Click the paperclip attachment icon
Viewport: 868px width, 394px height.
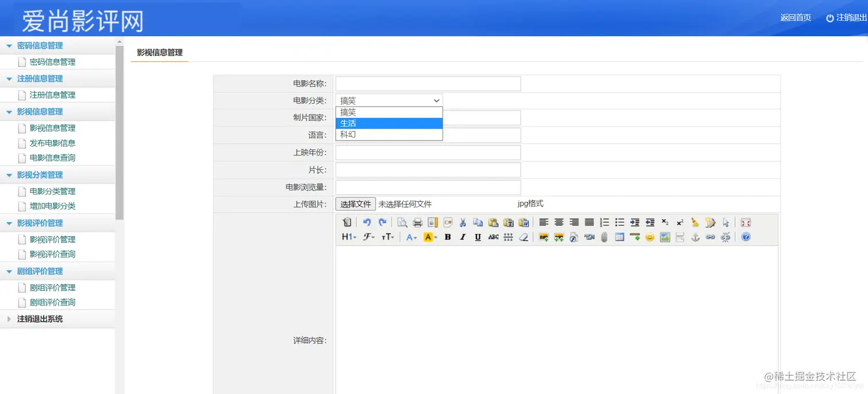(604, 237)
